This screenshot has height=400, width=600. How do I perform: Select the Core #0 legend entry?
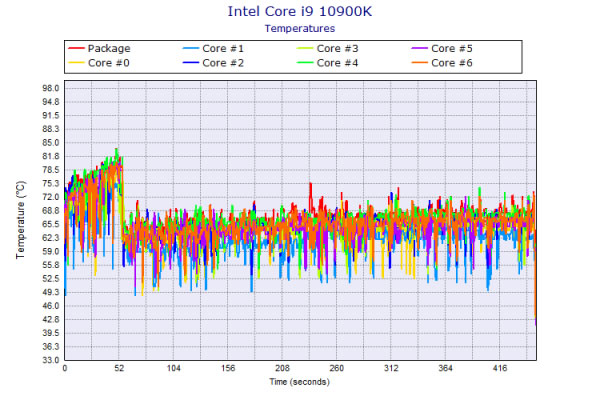click(x=99, y=63)
